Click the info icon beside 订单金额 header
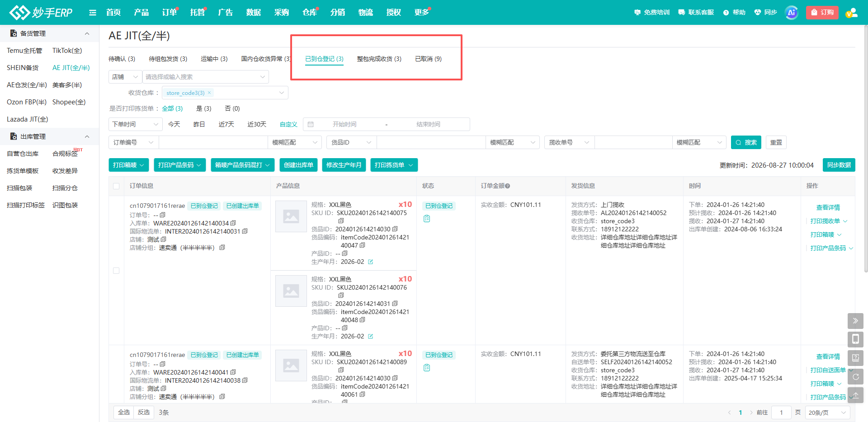 pos(508,186)
